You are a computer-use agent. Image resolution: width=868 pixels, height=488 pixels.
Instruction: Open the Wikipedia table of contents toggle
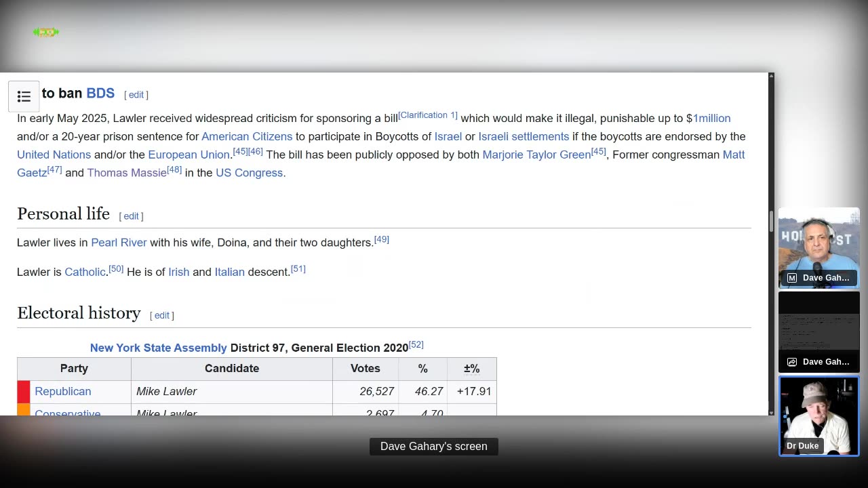tap(24, 97)
